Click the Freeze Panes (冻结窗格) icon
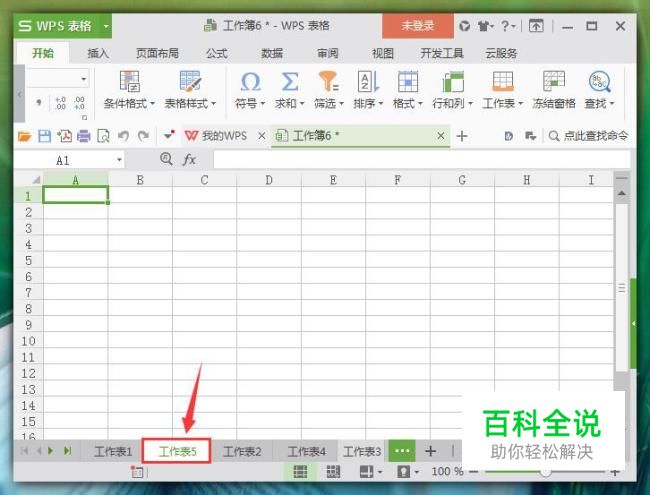This screenshot has width=650, height=495. click(554, 81)
